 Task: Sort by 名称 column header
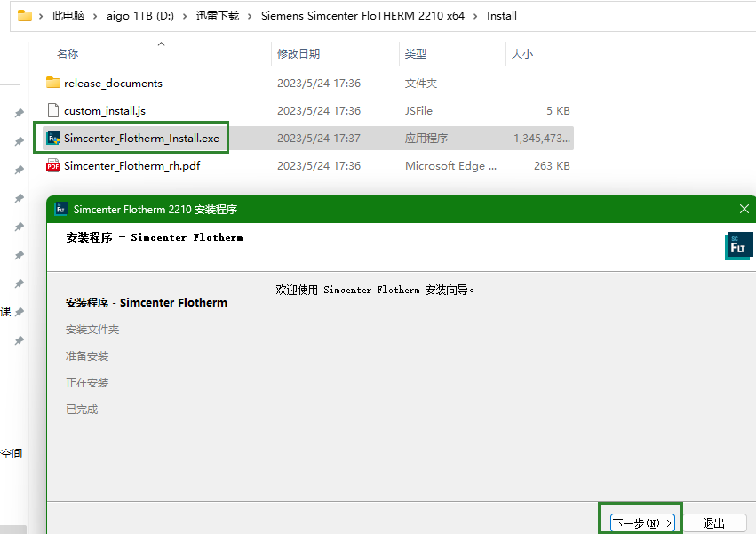[x=67, y=53]
